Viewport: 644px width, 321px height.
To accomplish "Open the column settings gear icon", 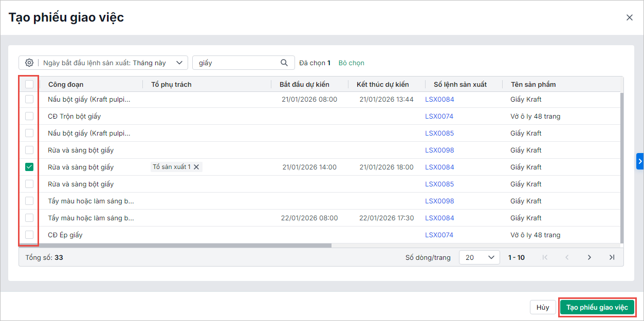I will pyautogui.click(x=29, y=63).
